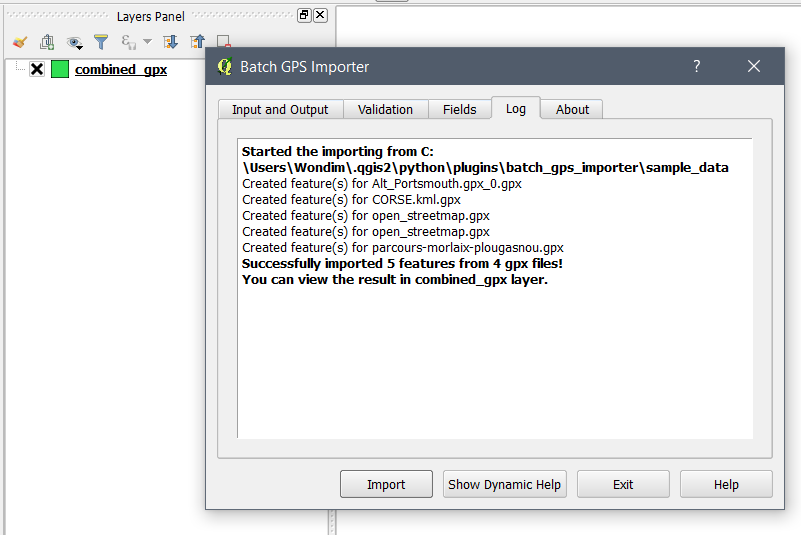Go to the About tab
The height and width of the screenshot is (535, 801).
tap(572, 109)
